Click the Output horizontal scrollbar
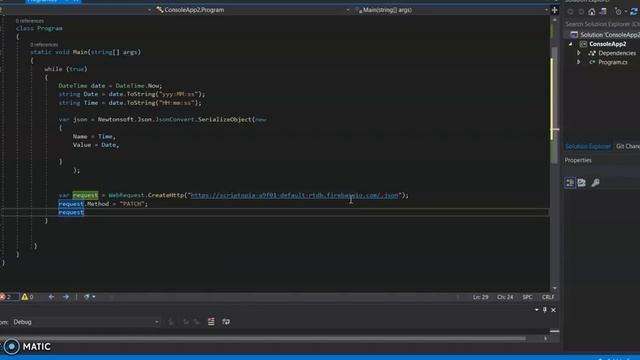Viewport: 640px width, 360px height. [x=263, y=338]
